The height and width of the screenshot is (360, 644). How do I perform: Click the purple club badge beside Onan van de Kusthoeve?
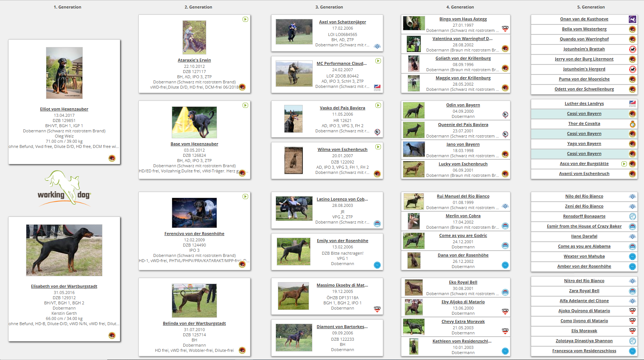(x=632, y=19)
